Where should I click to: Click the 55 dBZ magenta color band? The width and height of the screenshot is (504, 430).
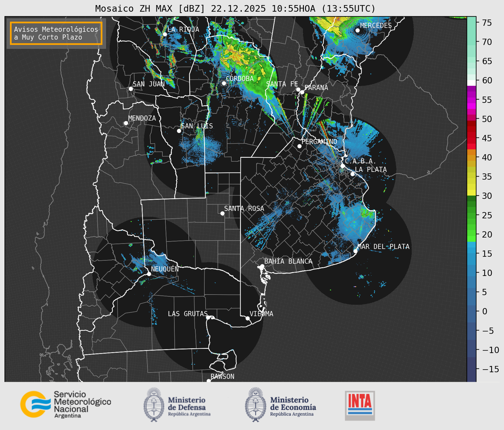point(471,100)
